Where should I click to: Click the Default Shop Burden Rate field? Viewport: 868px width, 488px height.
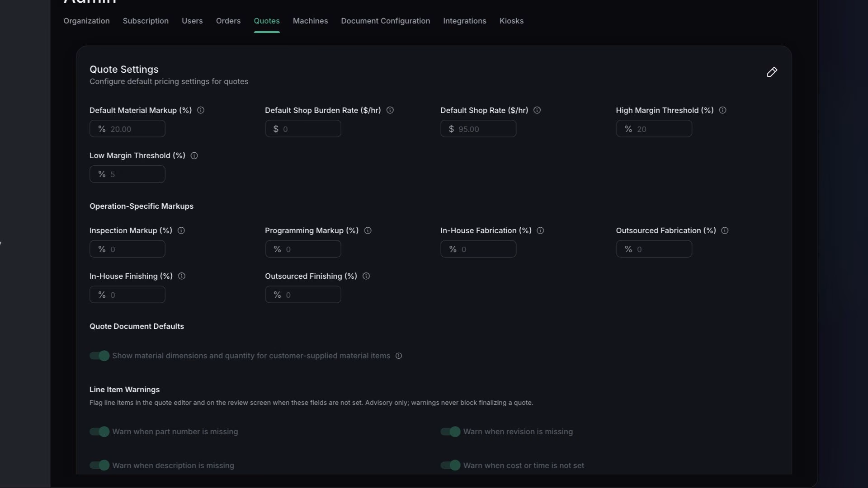pos(303,129)
